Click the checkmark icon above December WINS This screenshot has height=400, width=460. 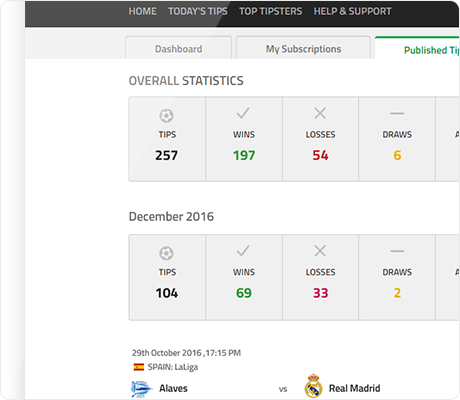tap(243, 251)
